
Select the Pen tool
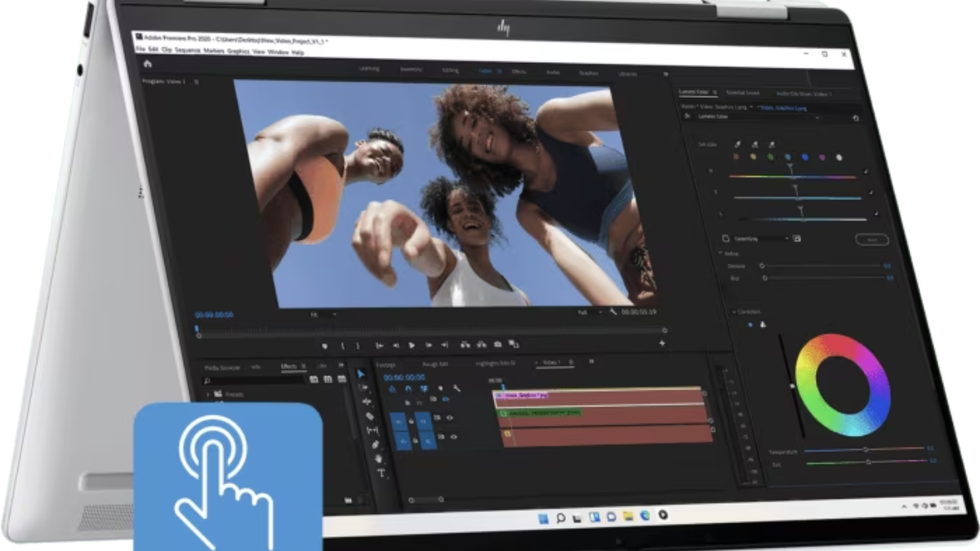(x=375, y=444)
